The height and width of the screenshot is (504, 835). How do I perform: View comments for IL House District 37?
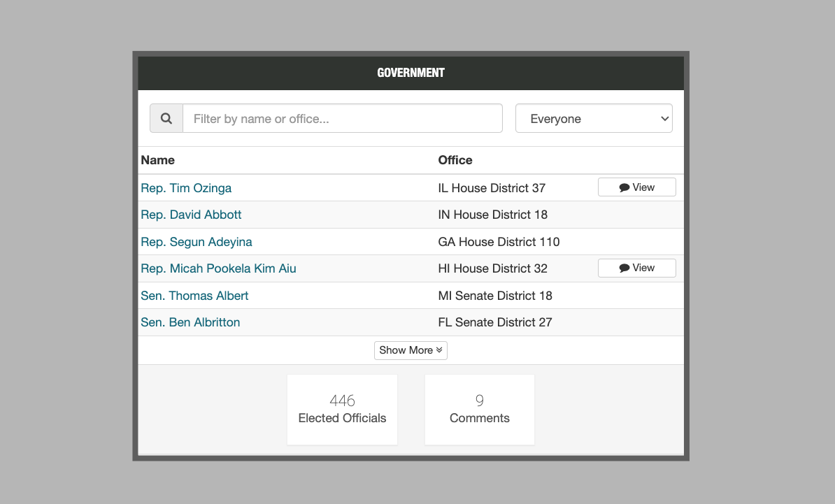(x=636, y=187)
